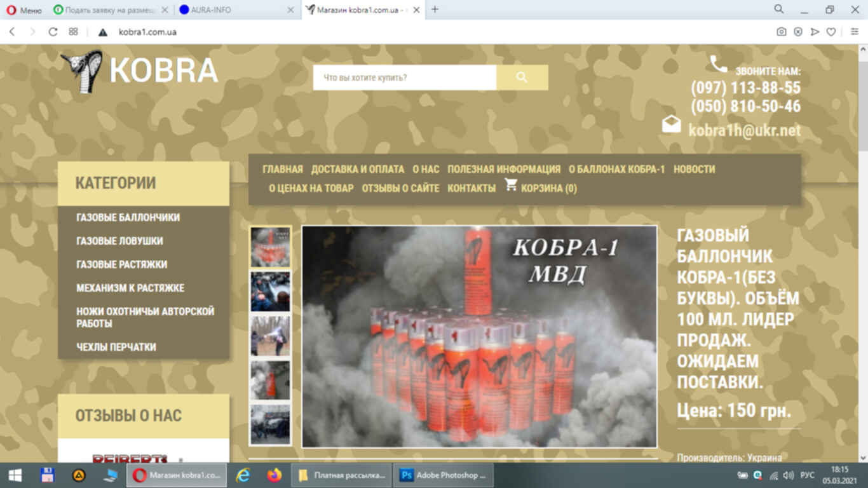The width and height of the screenshot is (868, 488).
Task: Take a snapshot with camera icon
Action: [782, 32]
